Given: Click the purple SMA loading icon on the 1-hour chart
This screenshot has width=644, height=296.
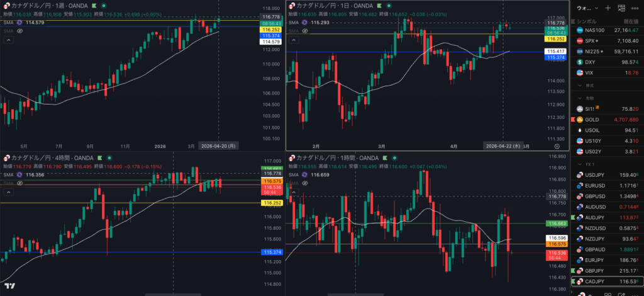Looking at the screenshot, I should (304, 174).
